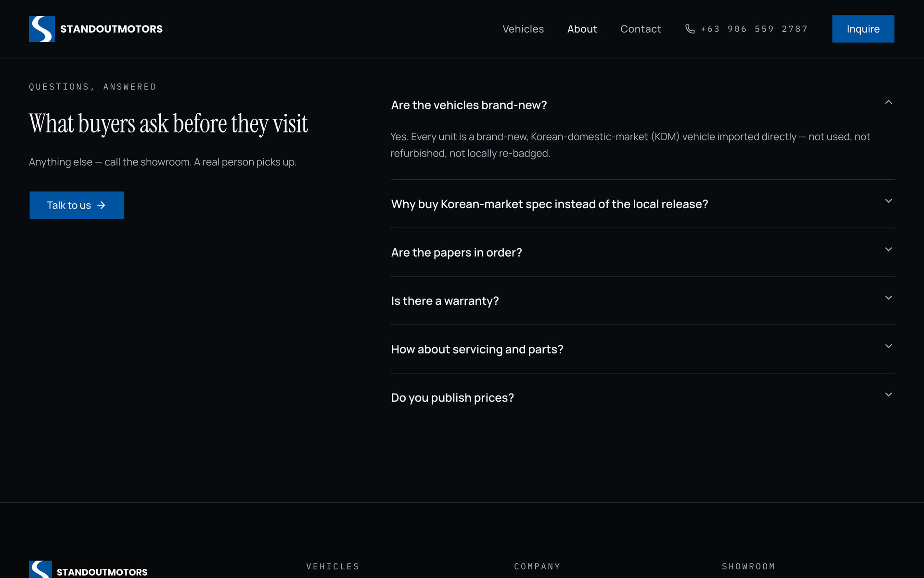Click the footer COMPANY heading

[537, 566]
